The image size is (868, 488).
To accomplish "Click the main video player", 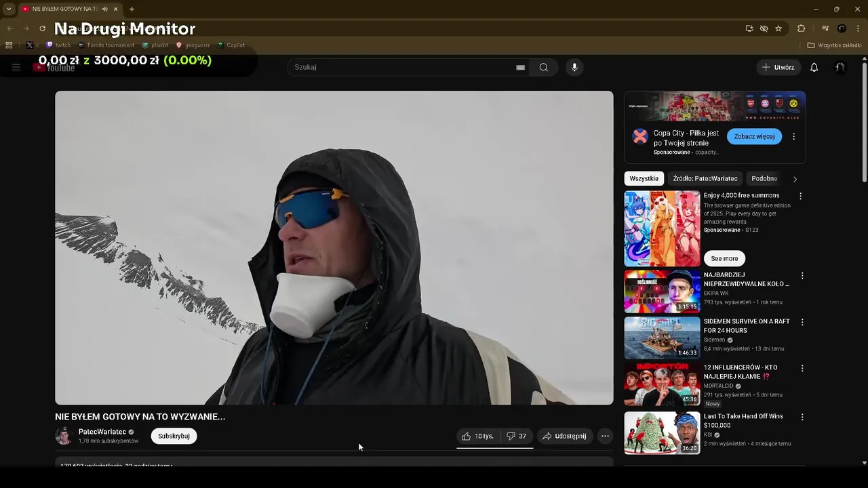I will 334,247.
